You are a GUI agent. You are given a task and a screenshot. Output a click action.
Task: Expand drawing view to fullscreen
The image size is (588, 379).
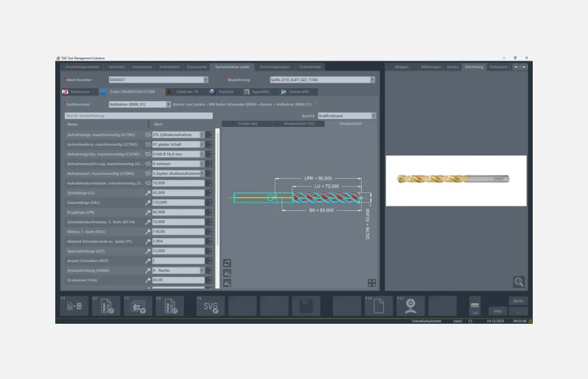pos(372,283)
